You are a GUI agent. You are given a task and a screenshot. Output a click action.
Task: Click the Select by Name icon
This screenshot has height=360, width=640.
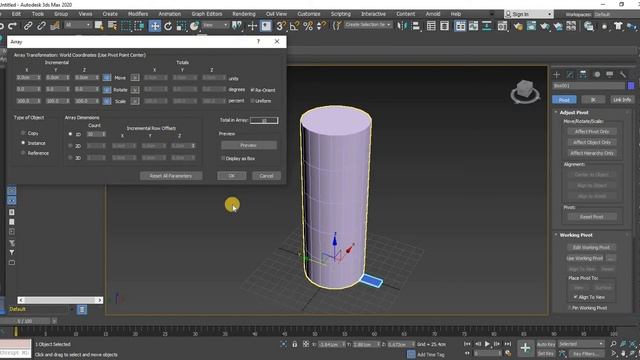pyautogui.click(x=112, y=26)
